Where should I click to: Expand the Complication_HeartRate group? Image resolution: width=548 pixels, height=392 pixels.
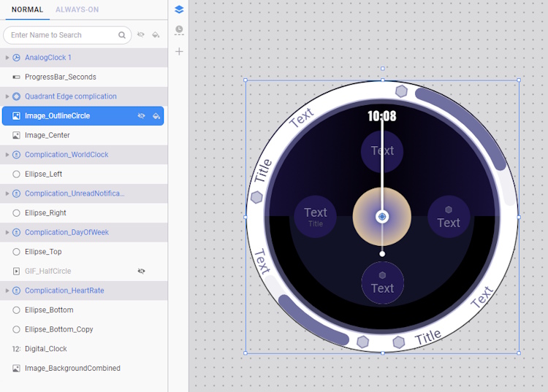pos(7,291)
